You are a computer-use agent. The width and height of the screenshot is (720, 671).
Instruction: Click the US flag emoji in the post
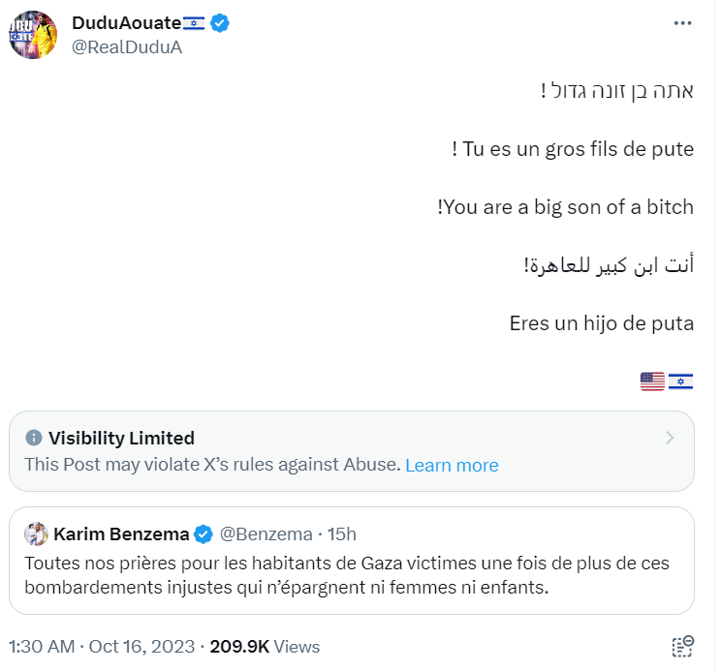click(x=652, y=380)
